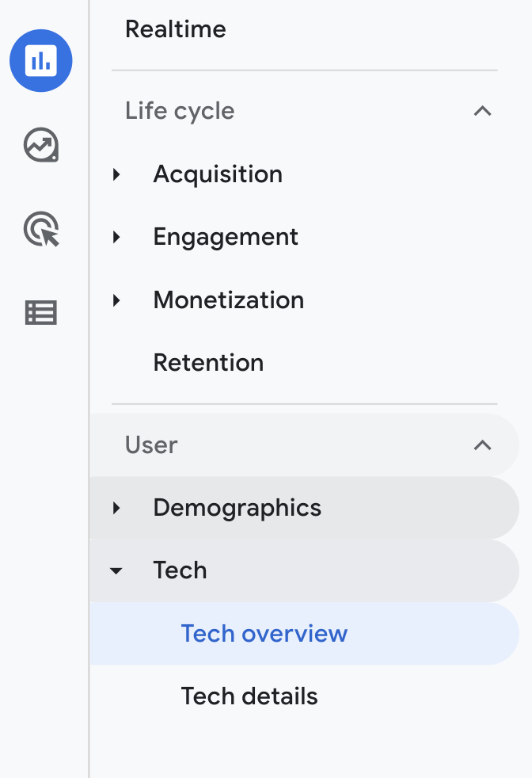This screenshot has height=778, width=532.
Task: Select the Tech overview report
Action: (x=304, y=634)
